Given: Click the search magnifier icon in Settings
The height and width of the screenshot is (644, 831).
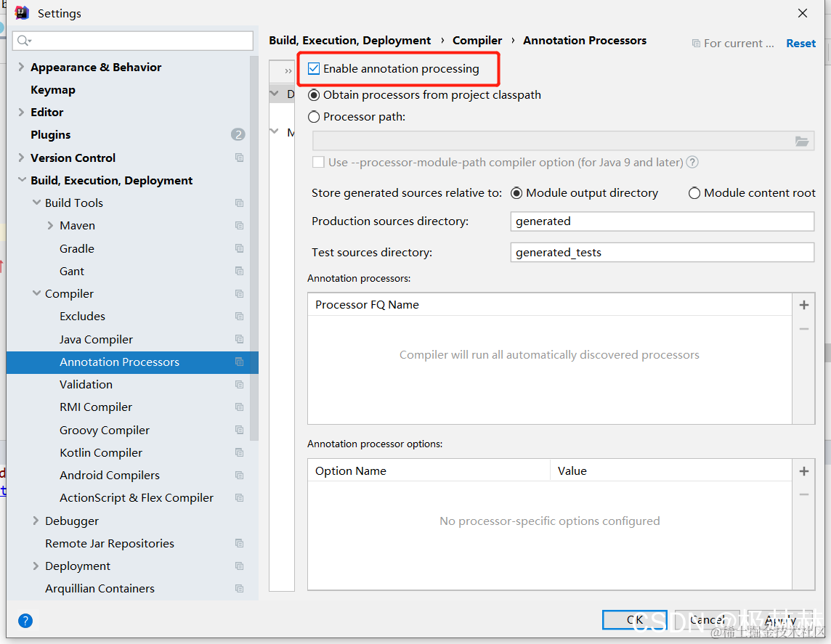Looking at the screenshot, I should click(24, 41).
